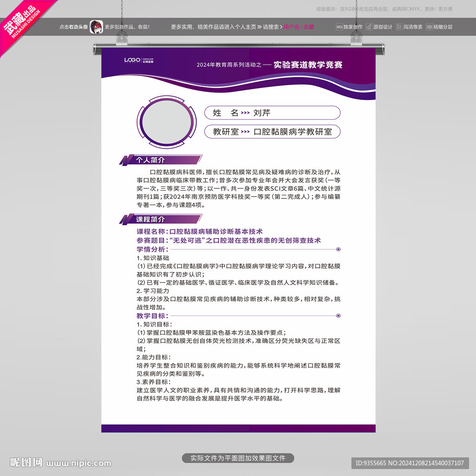Open the 用户名>武藏 pink link
This screenshot has height=476, width=476.
tap(299, 26)
